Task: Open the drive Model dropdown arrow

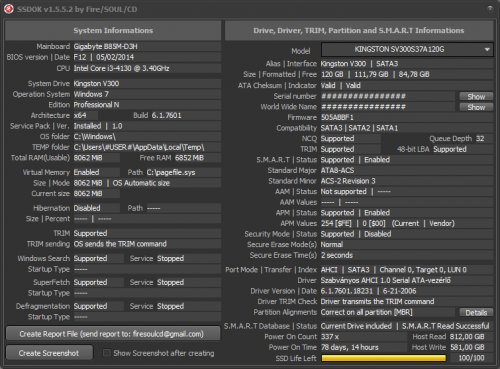Action: (x=487, y=50)
